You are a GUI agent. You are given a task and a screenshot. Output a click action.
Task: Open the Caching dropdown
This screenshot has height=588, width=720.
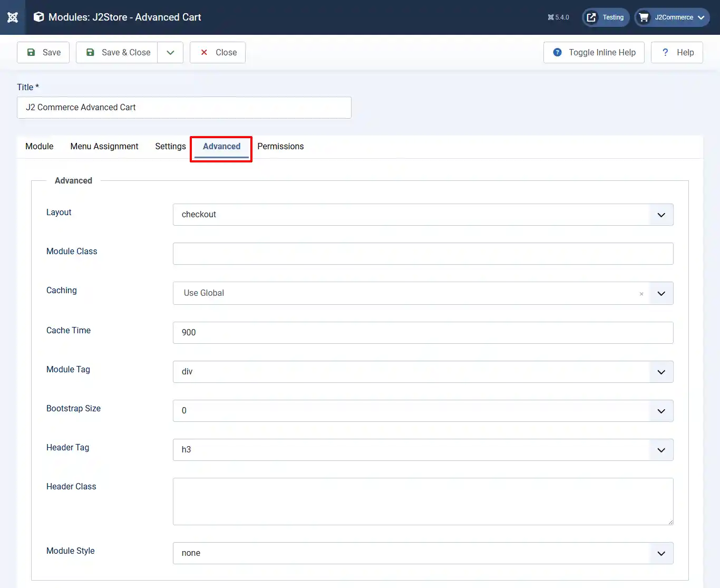pos(423,293)
